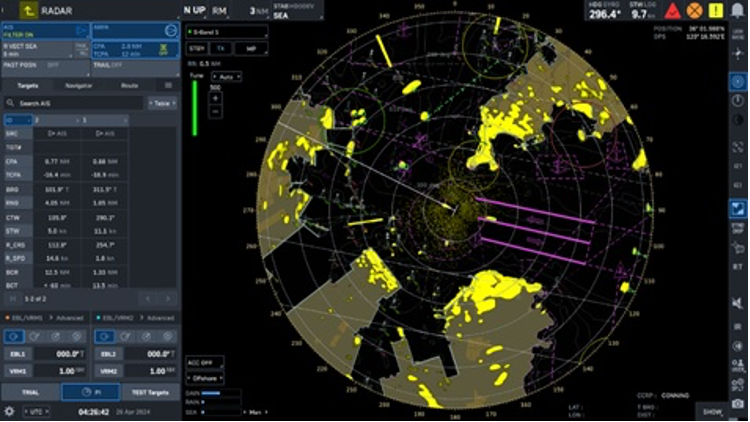Change the Offshore clutter preset selector

click(204, 378)
